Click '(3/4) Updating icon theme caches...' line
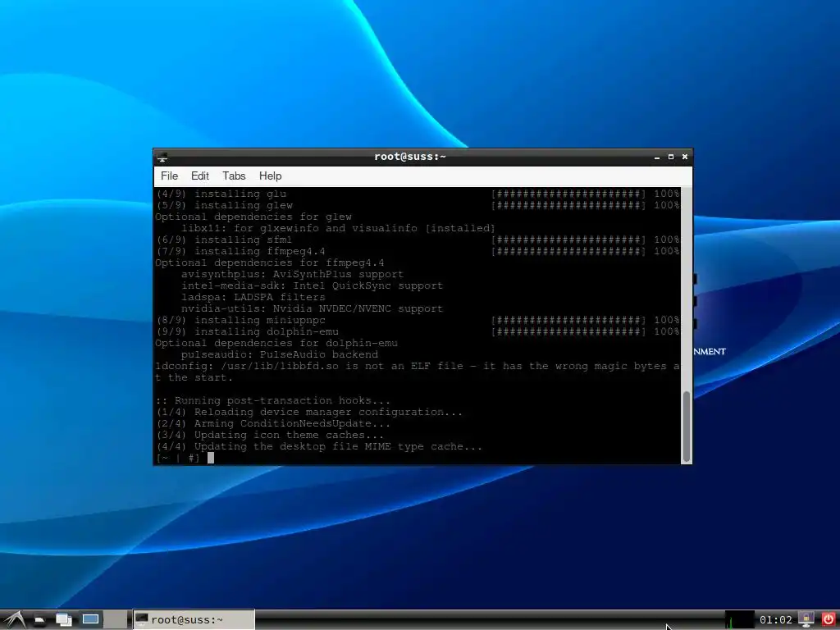 coord(270,435)
